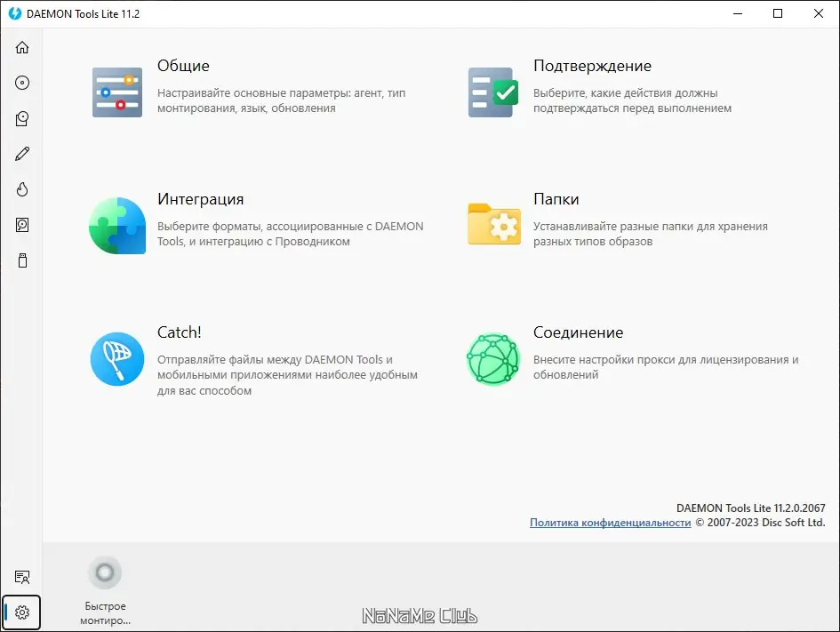Open the Интеграция settings heading
The height and width of the screenshot is (632, 840).
(x=200, y=199)
